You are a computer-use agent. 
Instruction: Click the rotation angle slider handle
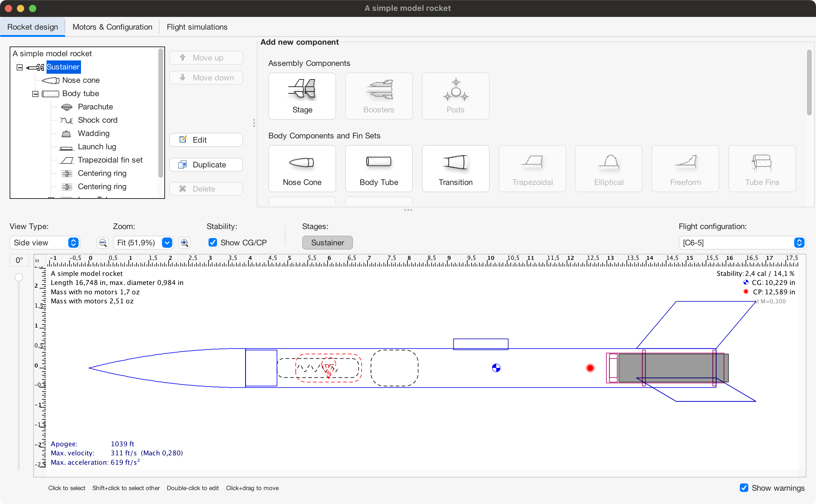click(19, 277)
